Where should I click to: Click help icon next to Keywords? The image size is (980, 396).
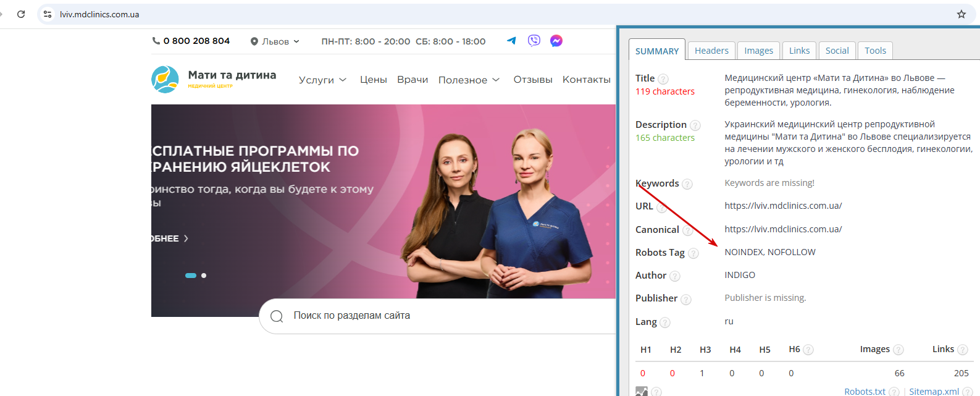tap(687, 184)
